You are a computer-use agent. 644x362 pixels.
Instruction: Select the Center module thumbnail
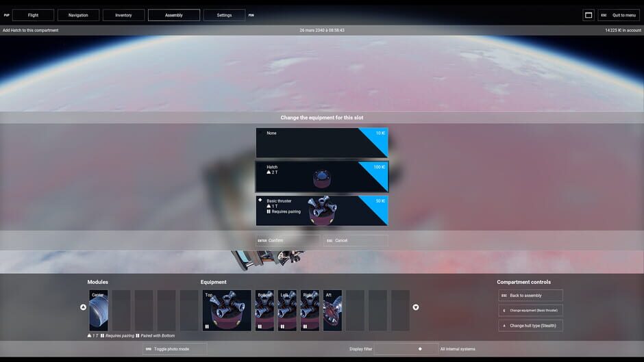[x=99, y=310]
